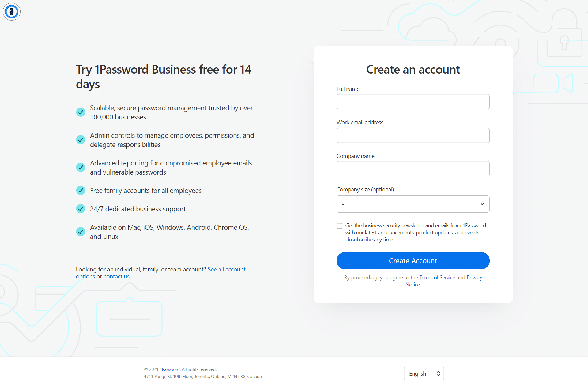Click the 1Password logo icon

click(12, 11)
